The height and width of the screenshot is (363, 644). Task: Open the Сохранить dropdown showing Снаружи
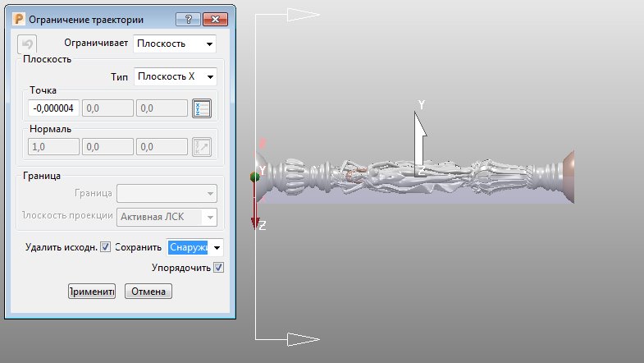click(x=194, y=247)
